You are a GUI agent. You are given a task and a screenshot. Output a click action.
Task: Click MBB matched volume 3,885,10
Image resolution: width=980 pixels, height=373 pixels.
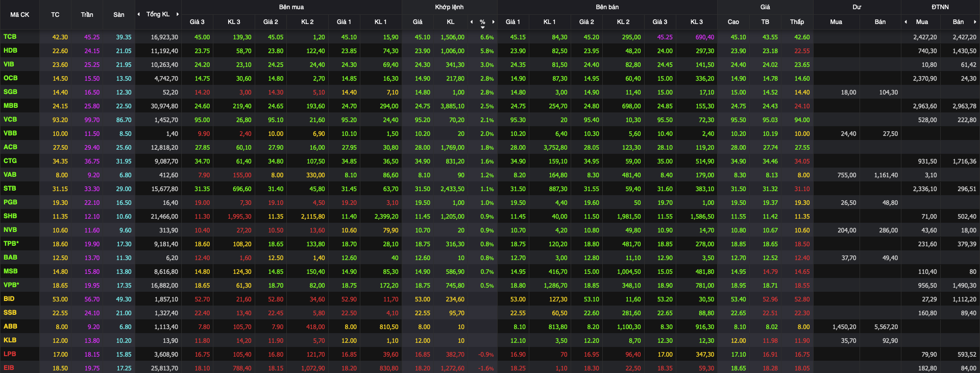(452, 106)
